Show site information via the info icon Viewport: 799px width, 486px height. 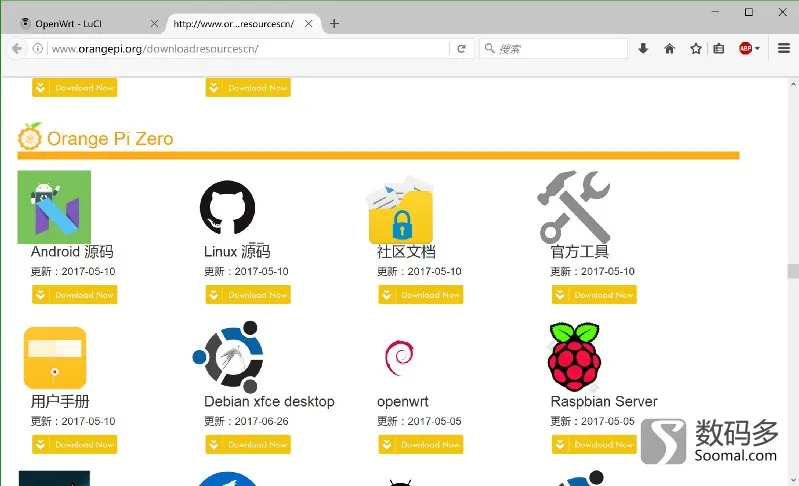coord(38,48)
